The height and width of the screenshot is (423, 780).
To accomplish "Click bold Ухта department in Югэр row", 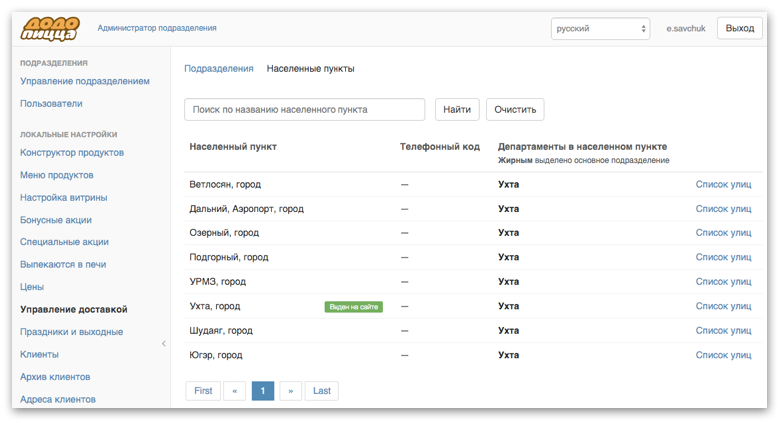I will [x=508, y=355].
